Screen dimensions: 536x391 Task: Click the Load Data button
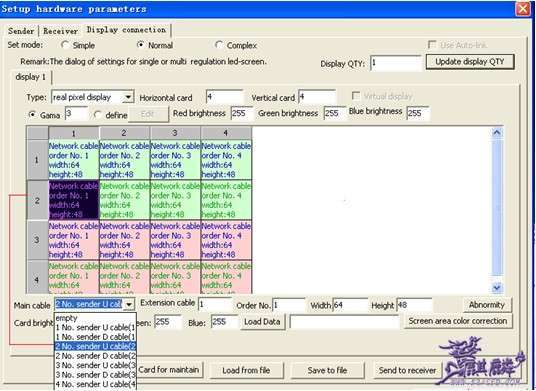pos(262,322)
